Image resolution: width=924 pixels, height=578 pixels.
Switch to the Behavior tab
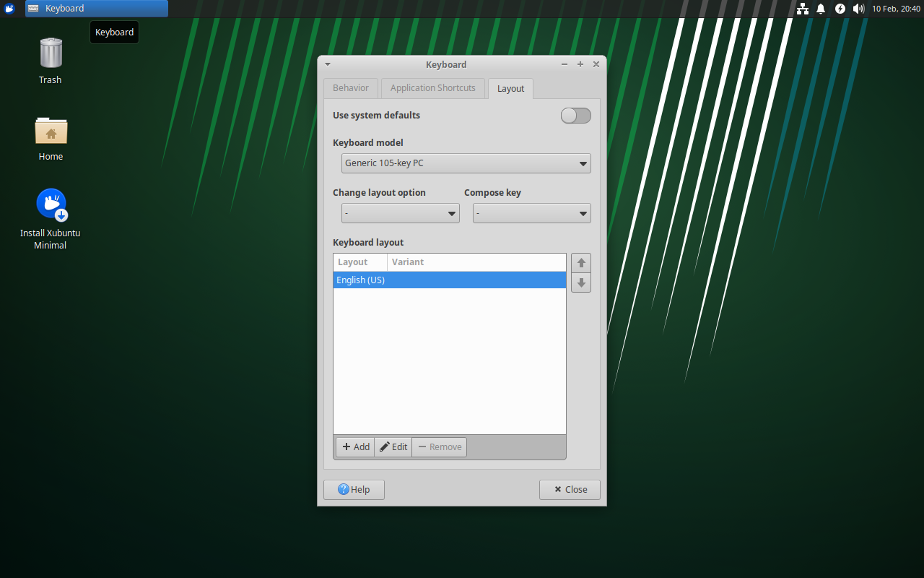coord(351,88)
